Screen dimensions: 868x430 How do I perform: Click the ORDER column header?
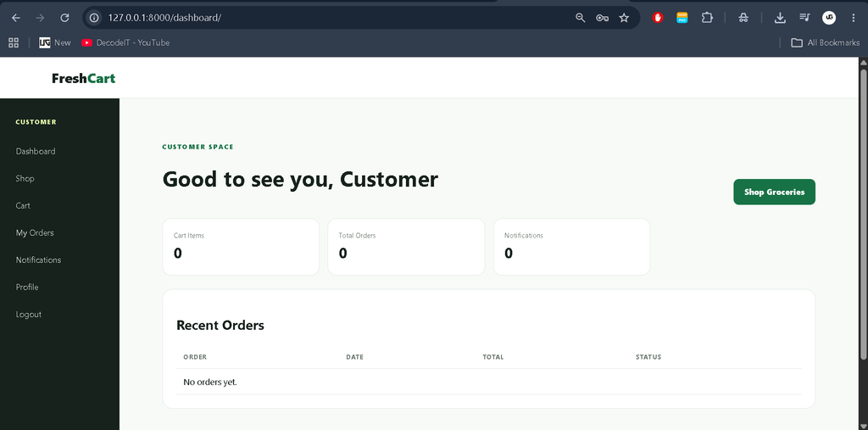[195, 357]
